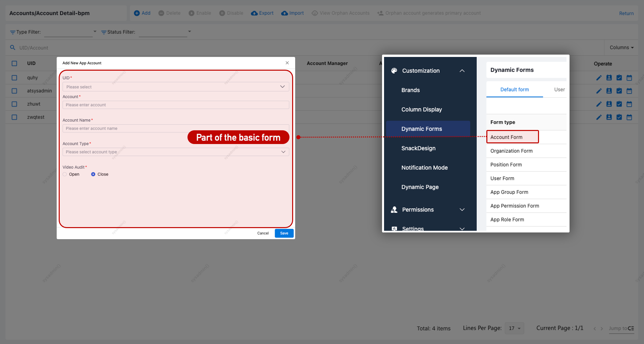This screenshot has width=644, height=344.
Task: Click the search magnifier icon
Action: pyautogui.click(x=13, y=48)
